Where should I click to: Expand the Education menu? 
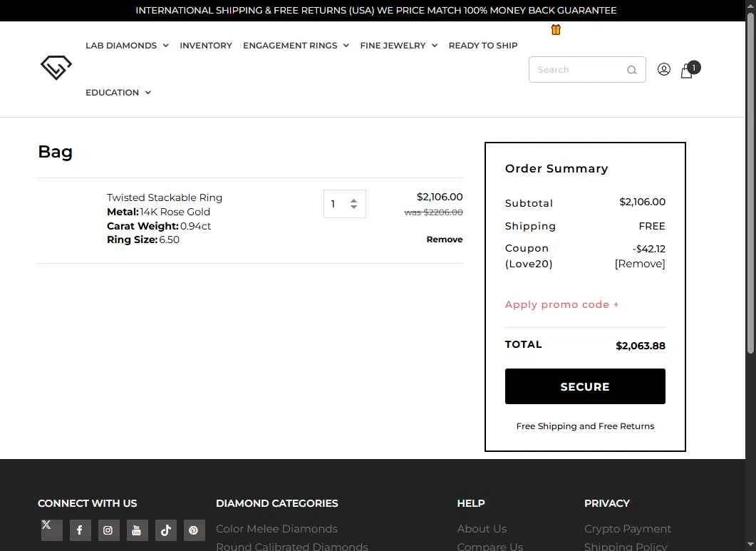pyautogui.click(x=118, y=93)
